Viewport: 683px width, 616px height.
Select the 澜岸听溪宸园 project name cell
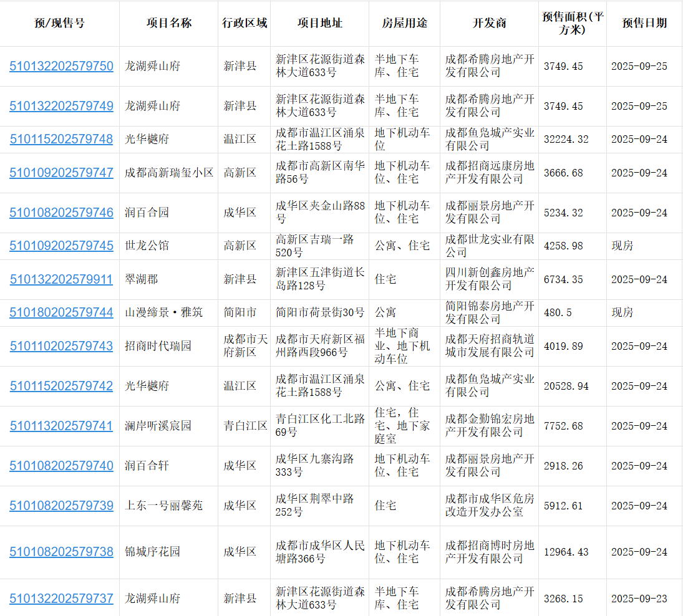pyautogui.click(x=158, y=426)
